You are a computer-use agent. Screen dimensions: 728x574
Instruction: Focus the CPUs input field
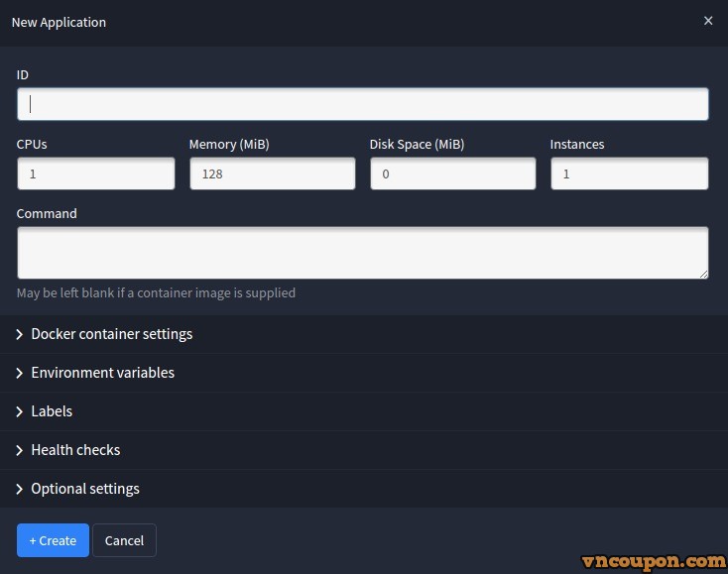[x=96, y=173]
